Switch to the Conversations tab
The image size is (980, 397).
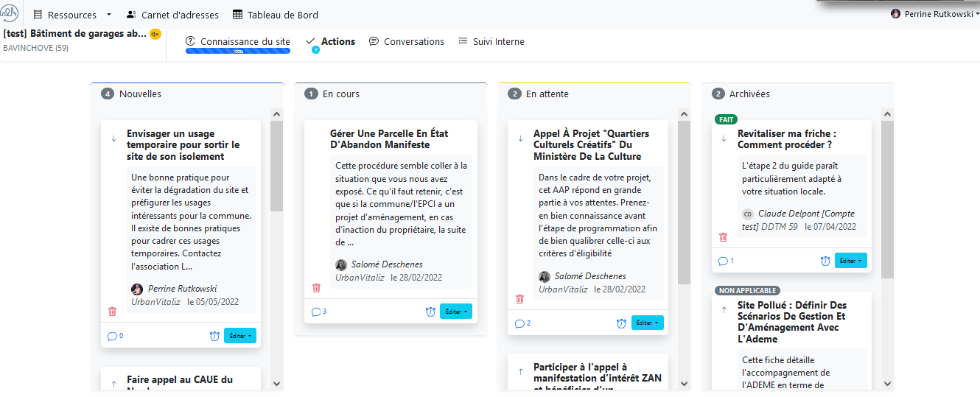pyautogui.click(x=407, y=42)
